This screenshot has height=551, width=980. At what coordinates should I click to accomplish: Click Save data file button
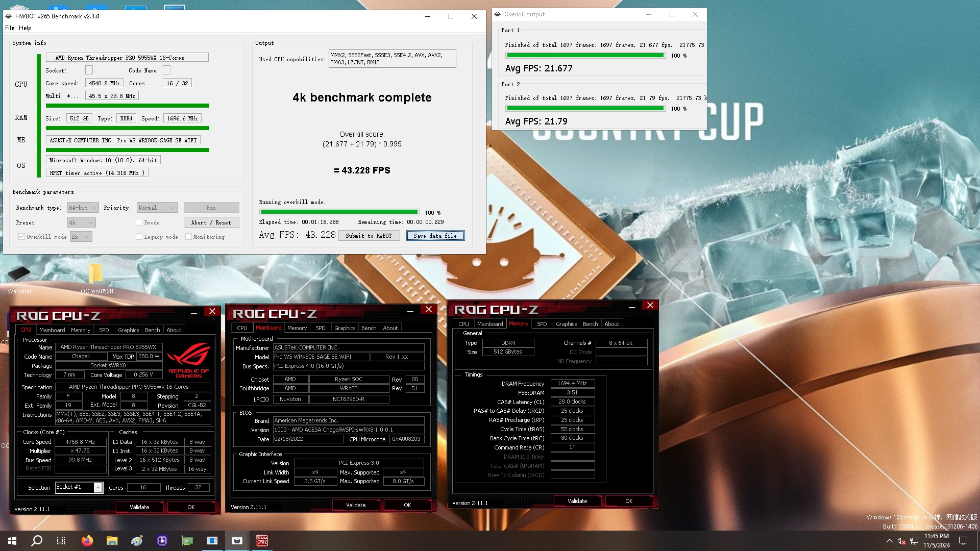pos(435,236)
